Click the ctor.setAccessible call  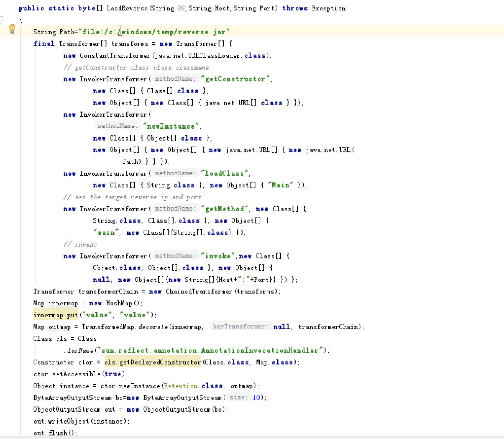coord(67,374)
